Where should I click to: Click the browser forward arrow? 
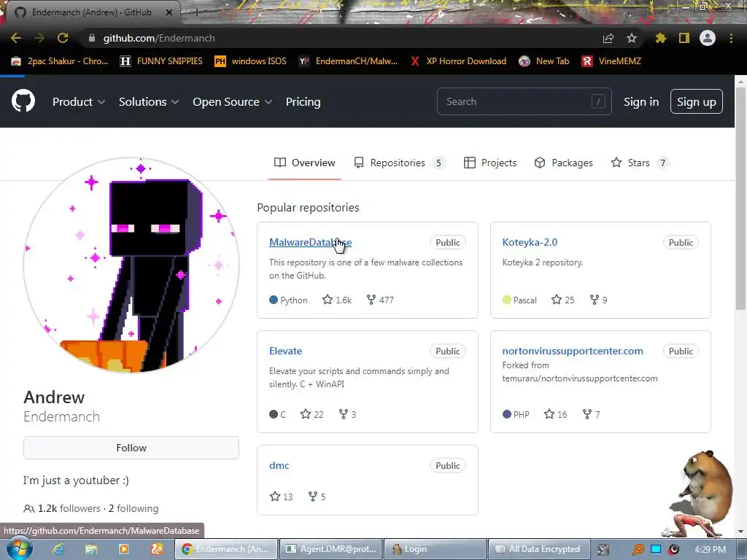coord(39,38)
